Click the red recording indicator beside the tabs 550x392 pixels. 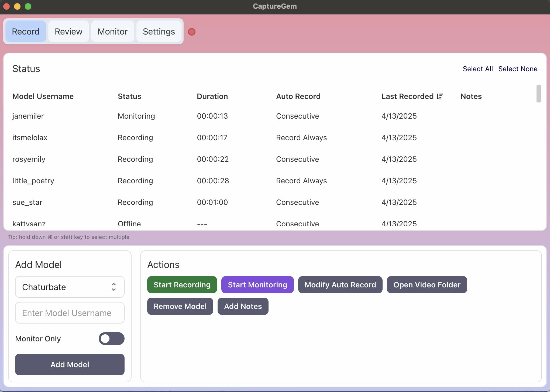(192, 32)
